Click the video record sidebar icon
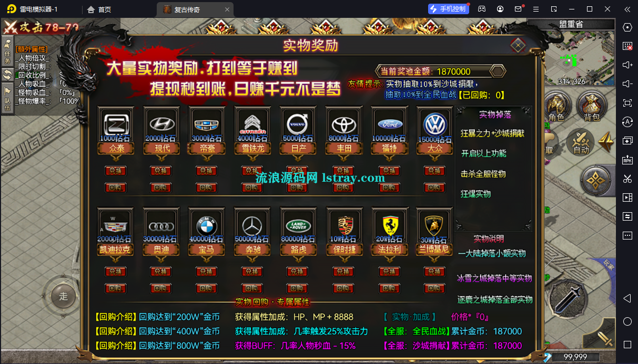 627,197
